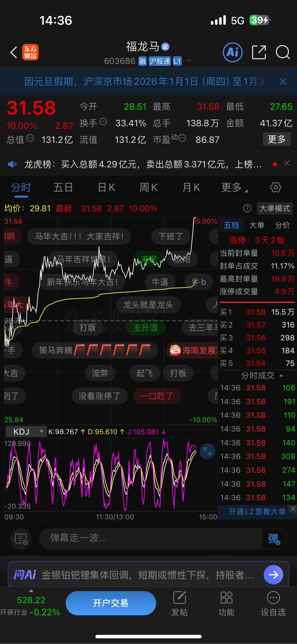
Task: Tap the 龙虎榜 speaker icon
Action: pos(12,164)
